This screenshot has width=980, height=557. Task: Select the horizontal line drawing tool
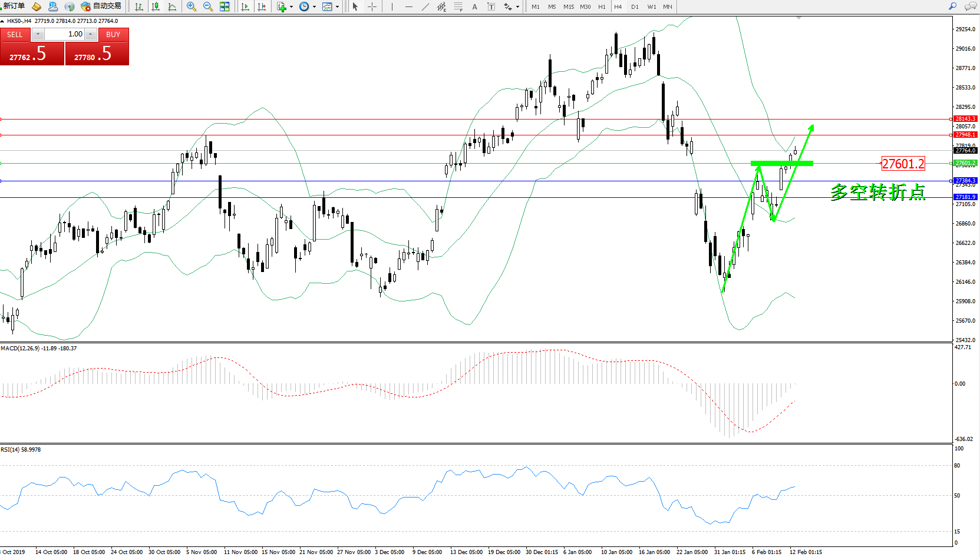pos(409,6)
